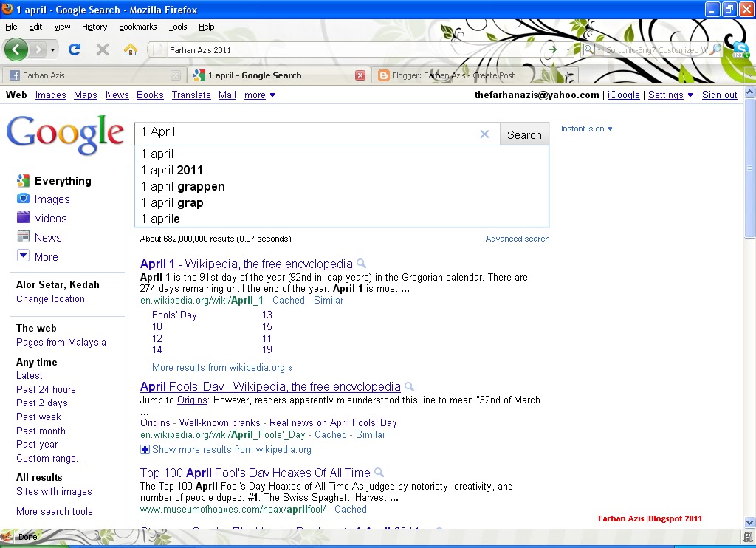The image size is (756, 548).
Task: Open the Tools menu
Action: click(x=178, y=27)
